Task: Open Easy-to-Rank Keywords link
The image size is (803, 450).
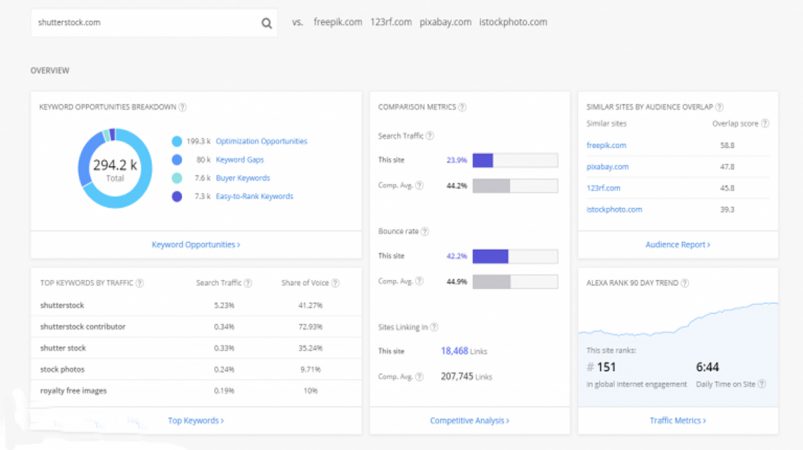Action: coord(255,197)
